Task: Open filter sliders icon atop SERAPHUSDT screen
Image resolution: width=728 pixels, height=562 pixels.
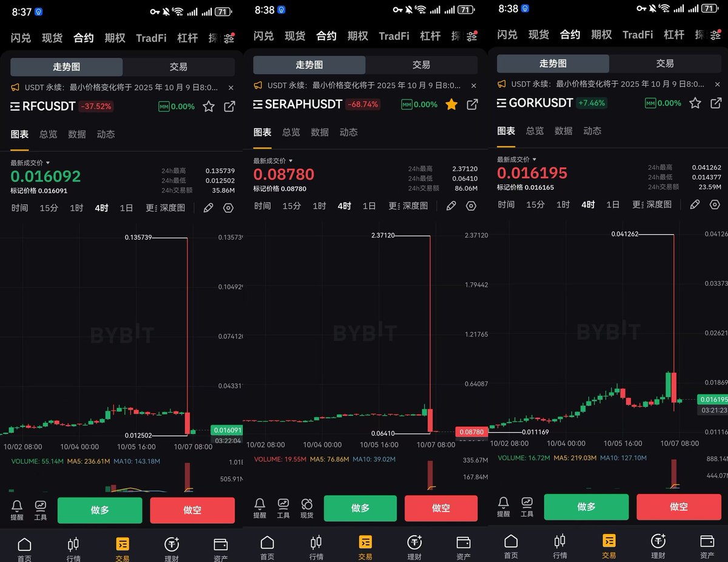Action: pyautogui.click(x=471, y=38)
